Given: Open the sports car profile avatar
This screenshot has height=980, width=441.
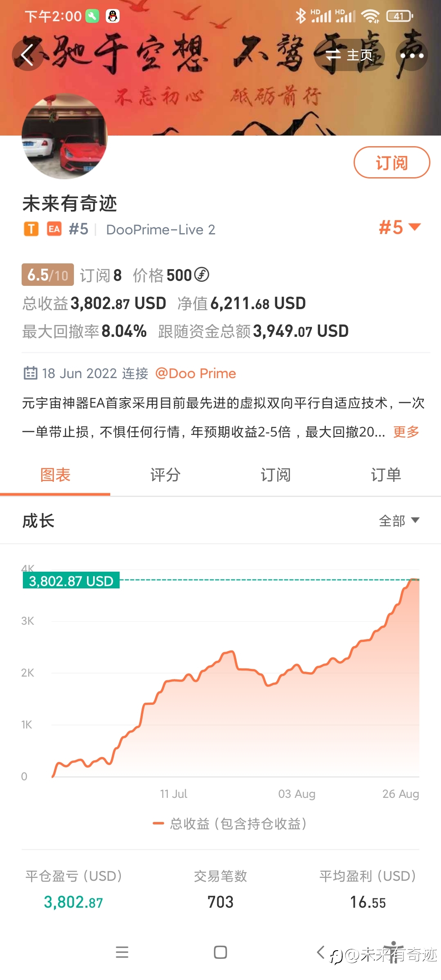Looking at the screenshot, I should tap(65, 136).
